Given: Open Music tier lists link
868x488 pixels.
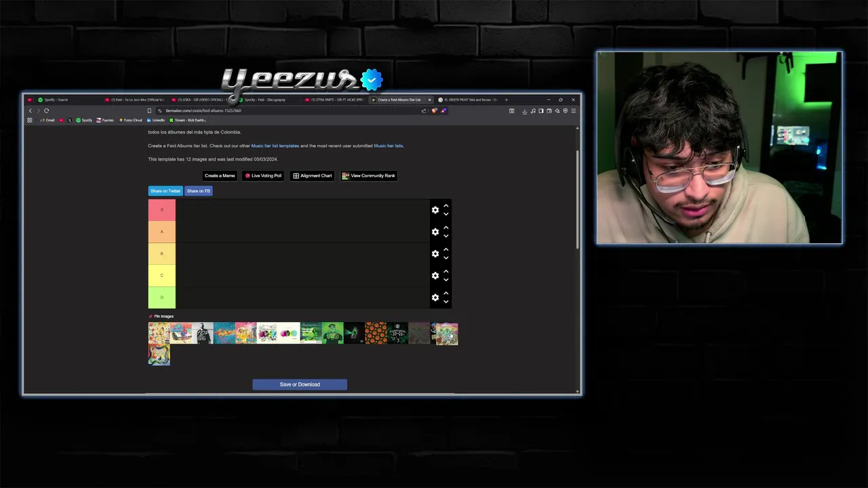Looking at the screenshot, I should [x=389, y=146].
